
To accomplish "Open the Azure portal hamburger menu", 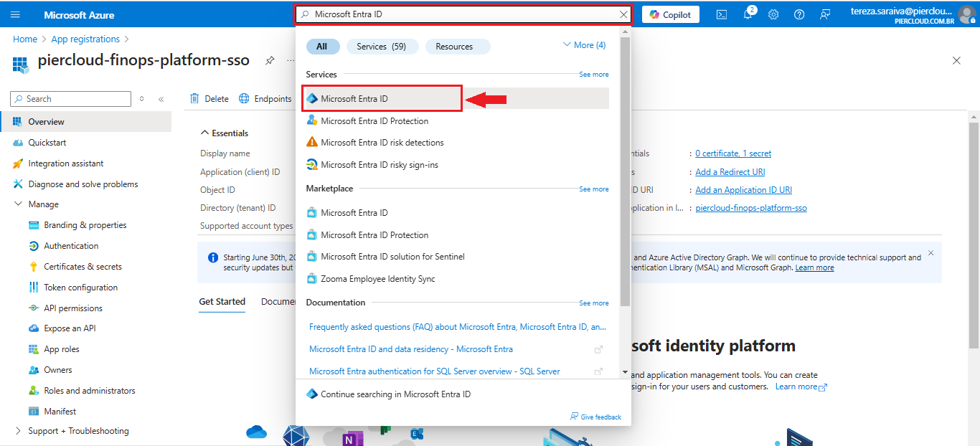I will [x=15, y=14].
